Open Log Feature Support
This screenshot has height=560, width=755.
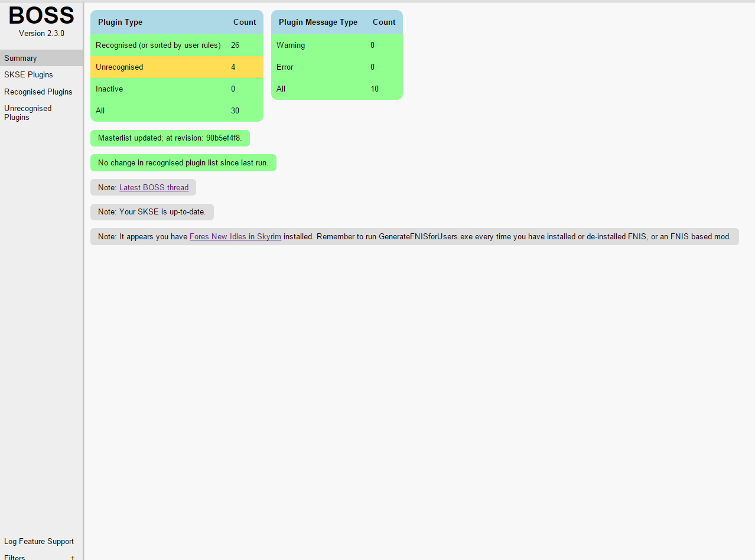pos(38,541)
